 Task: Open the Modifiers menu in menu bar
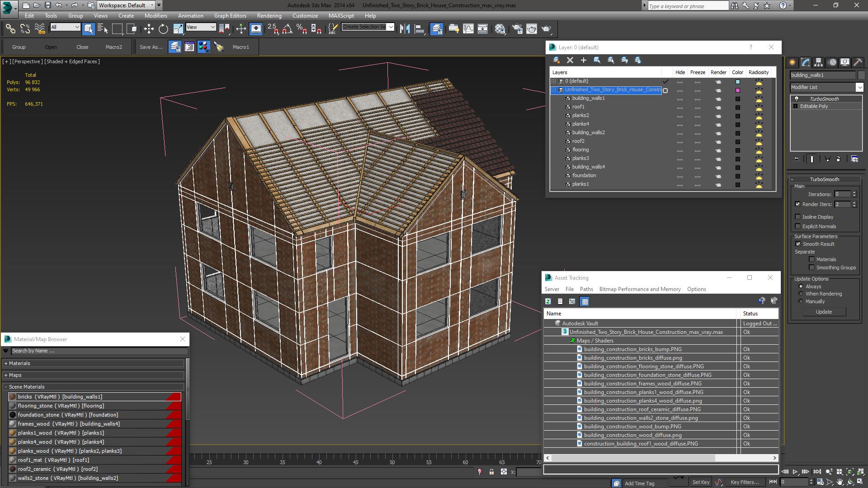tap(156, 15)
